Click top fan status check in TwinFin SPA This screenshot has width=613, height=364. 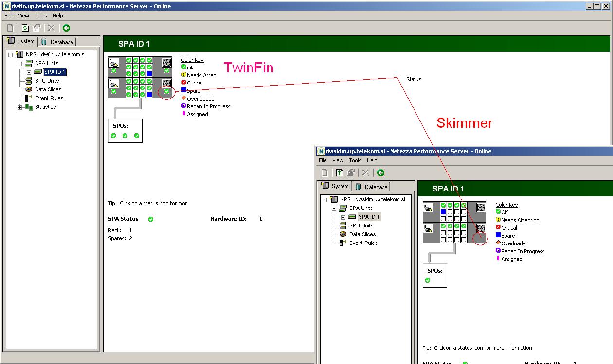167,70
